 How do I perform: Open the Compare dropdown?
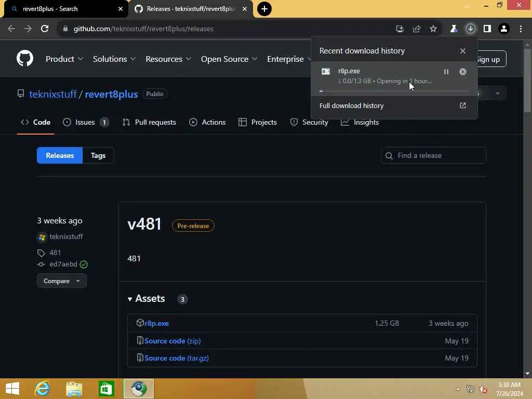pyautogui.click(x=62, y=281)
